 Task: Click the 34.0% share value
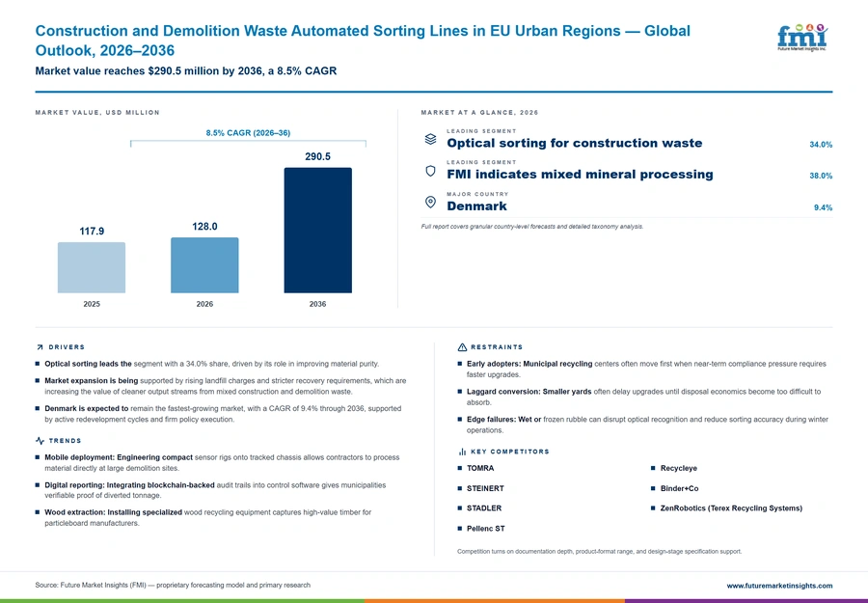click(821, 145)
